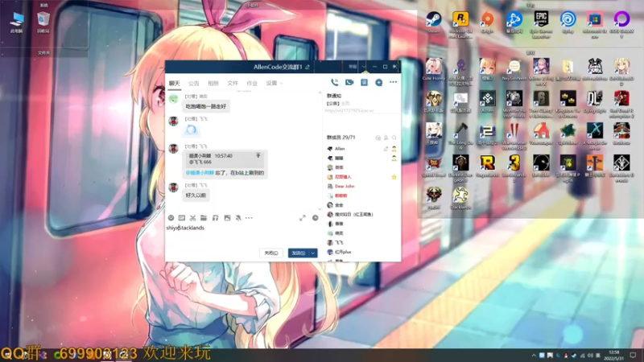Show hidden system tray icons chevron

coord(534,356)
